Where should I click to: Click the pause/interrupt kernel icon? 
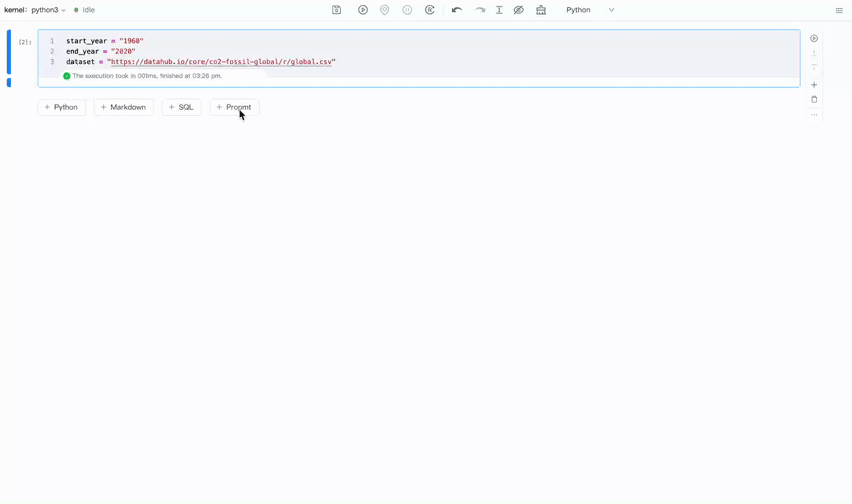coord(407,10)
